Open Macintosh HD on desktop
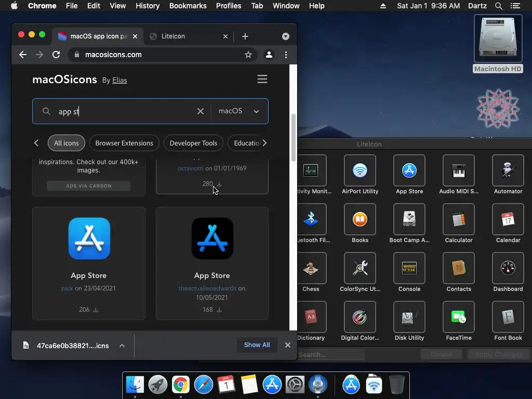 [498, 44]
